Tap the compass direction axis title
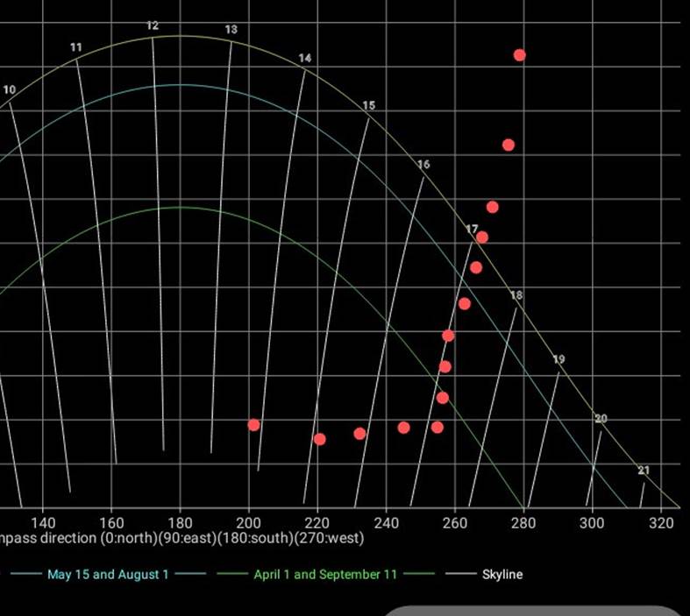This screenshot has height=616, width=690. click(181, 538)
